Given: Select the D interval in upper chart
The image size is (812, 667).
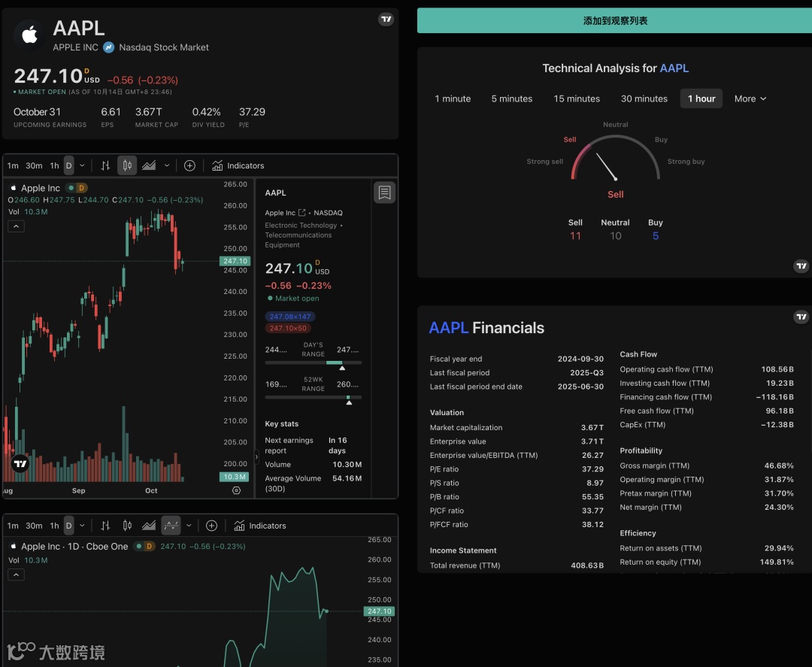Looking at the screenshot, I should 69,165.
